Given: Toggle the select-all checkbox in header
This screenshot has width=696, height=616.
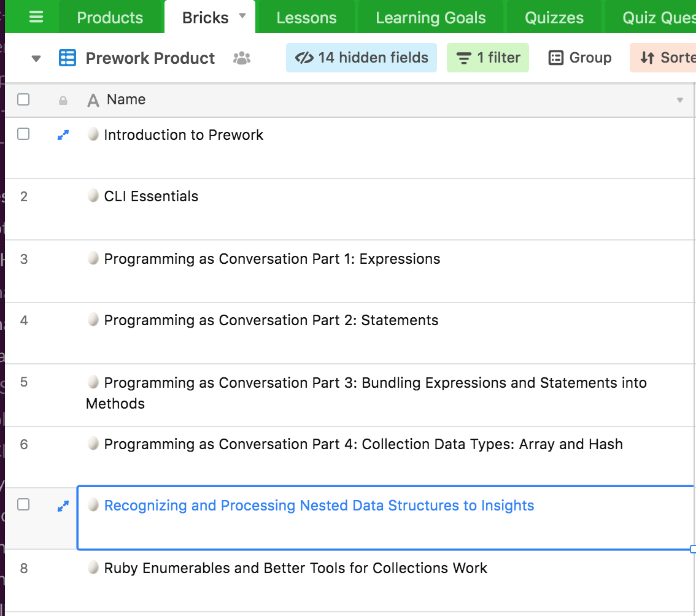Looking at the screenshot, I should click(23, 99).
